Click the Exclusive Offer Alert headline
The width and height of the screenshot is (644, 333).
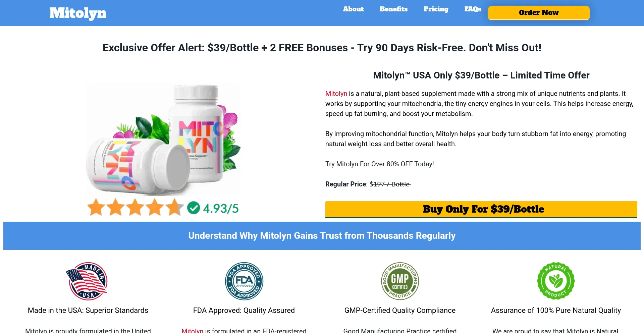coord(322,48)
